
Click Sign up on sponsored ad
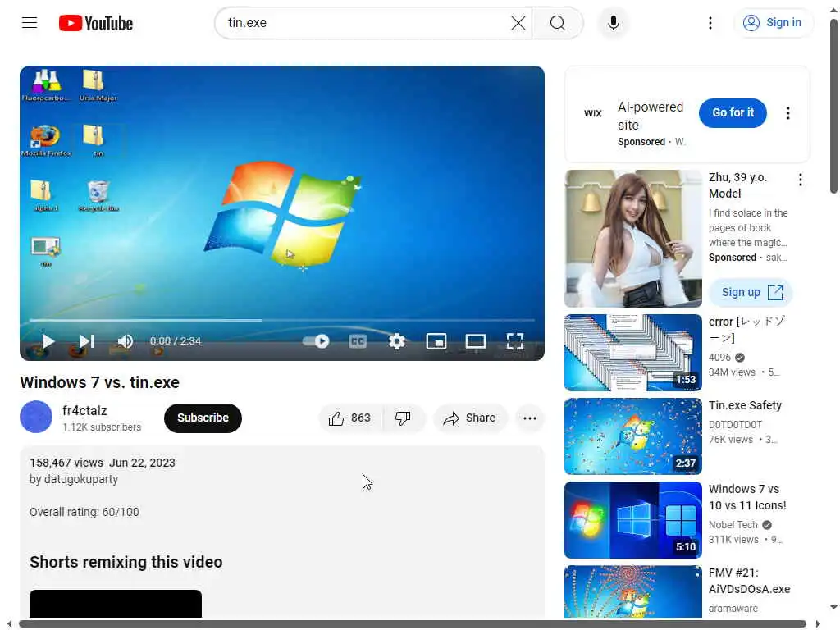(x=751, y=292)
